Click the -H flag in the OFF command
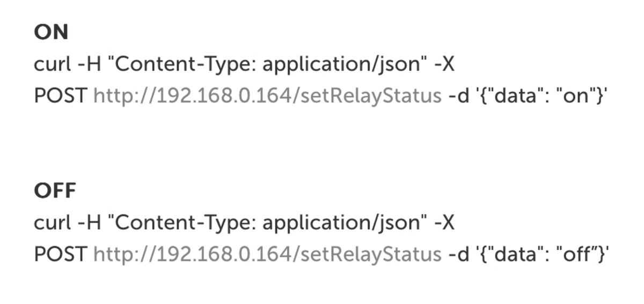 [x=90, y=222]
